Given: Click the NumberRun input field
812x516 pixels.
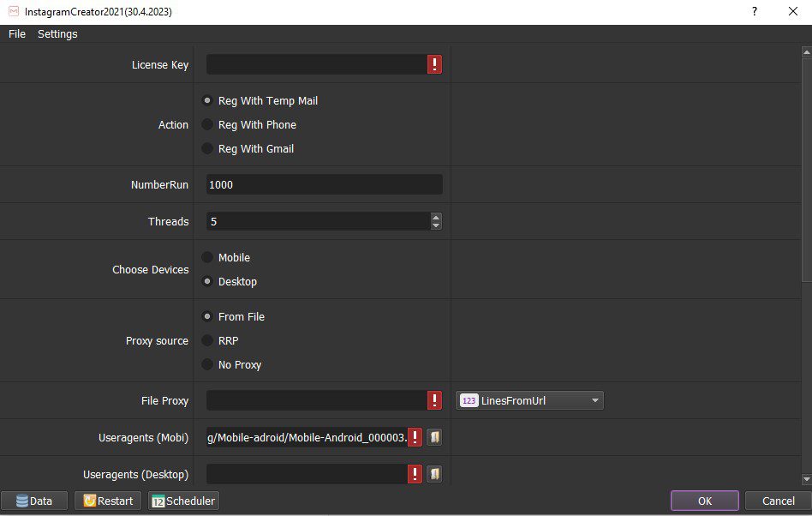Looking at the screenshot, I should point(324,184).
